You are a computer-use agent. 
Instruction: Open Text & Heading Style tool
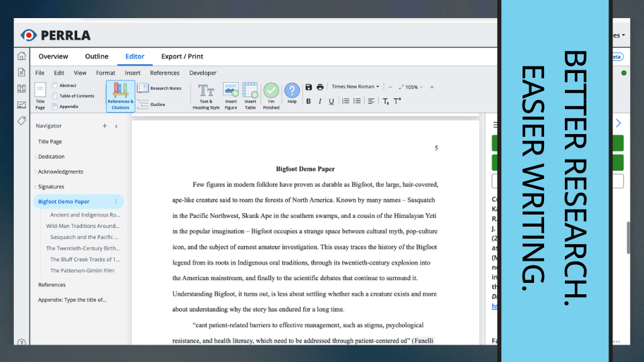click(x=206, y=97)
